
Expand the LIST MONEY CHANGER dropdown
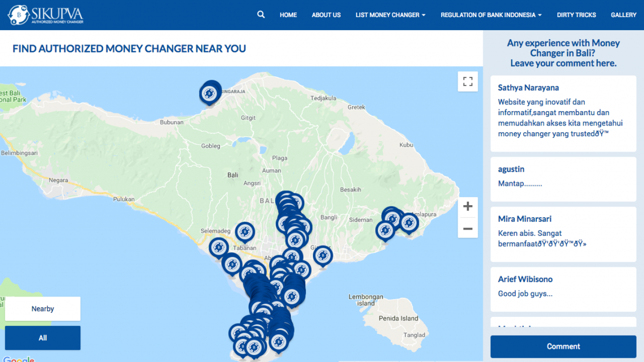(390, 15)
